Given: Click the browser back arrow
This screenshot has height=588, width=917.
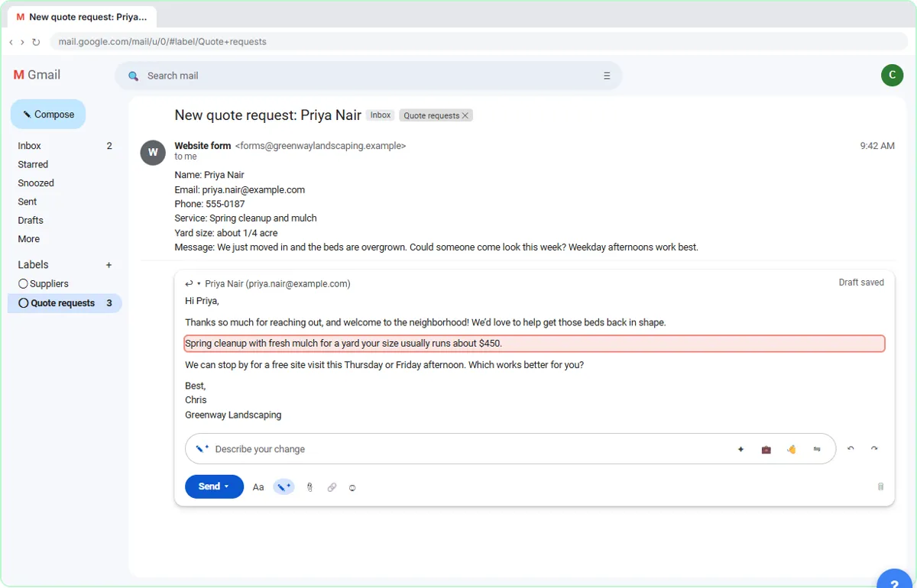Looking at the screenshot, I should coord(11,42).
